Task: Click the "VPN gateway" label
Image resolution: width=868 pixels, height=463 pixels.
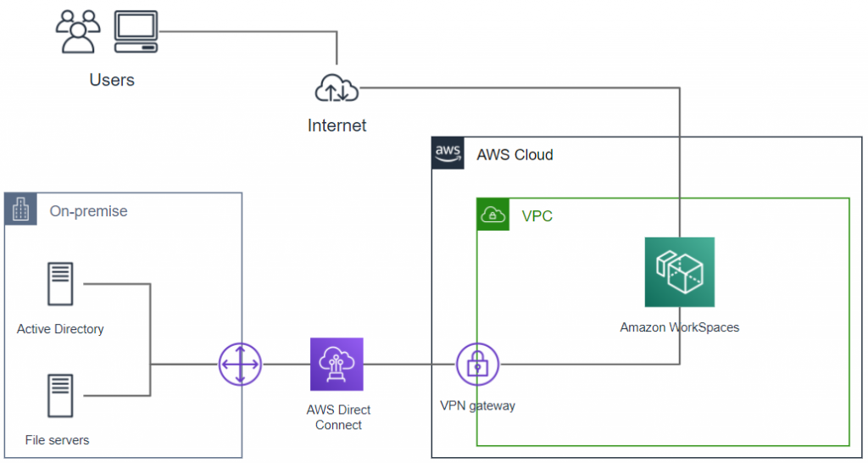Action: click(x=477, y=406)
